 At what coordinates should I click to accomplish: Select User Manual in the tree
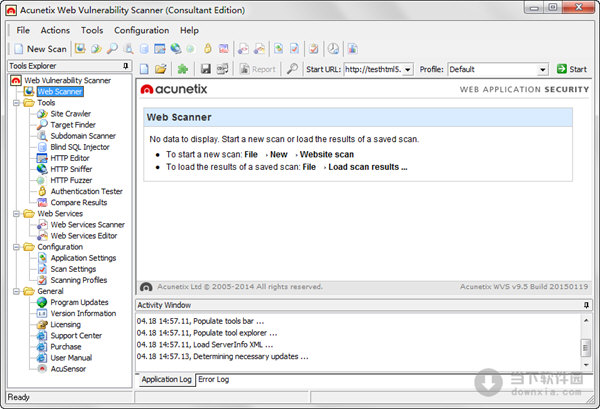click(71, 358)
